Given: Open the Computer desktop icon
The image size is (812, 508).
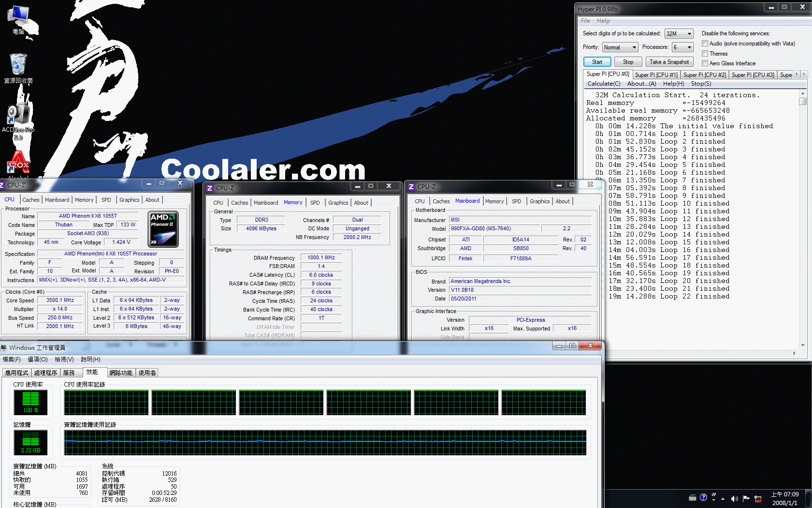Looking at the screenshot, I should pyautogui.click(x=19, y=19).
